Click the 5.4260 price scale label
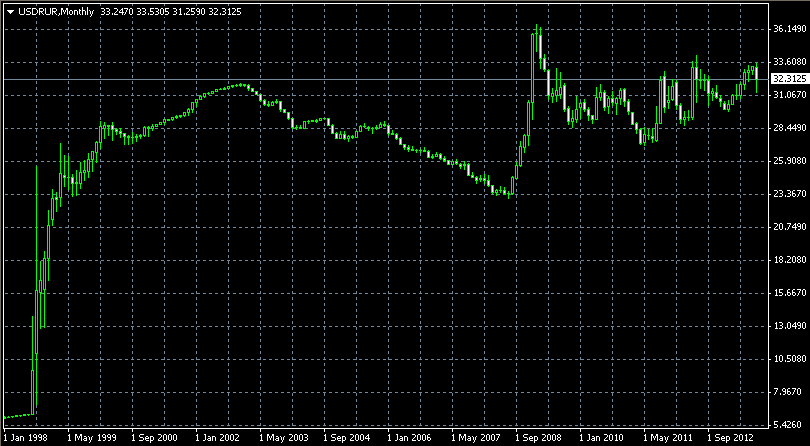 pyautogui.click(x=790, y=425)
